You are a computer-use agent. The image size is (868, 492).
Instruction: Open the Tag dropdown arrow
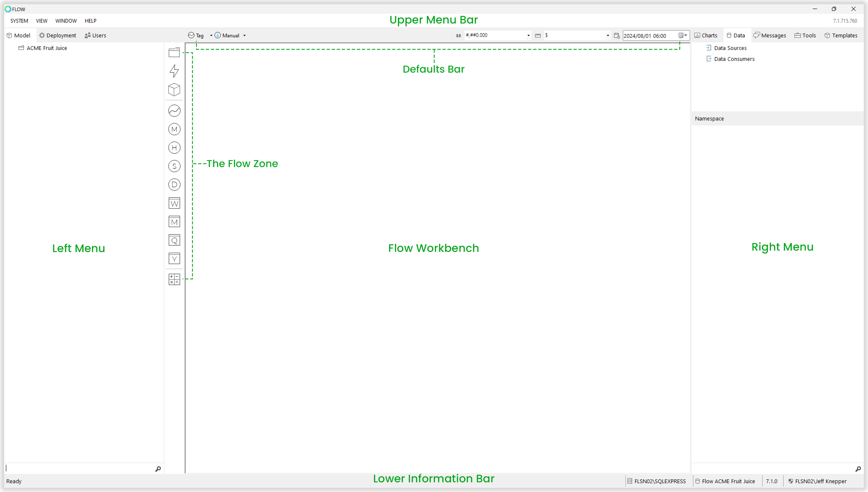(211, 35)
